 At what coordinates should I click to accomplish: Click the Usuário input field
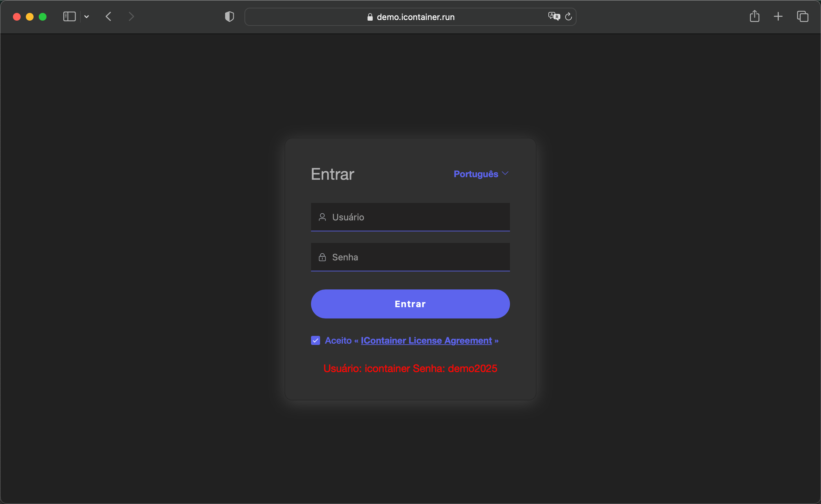point(410,217)
